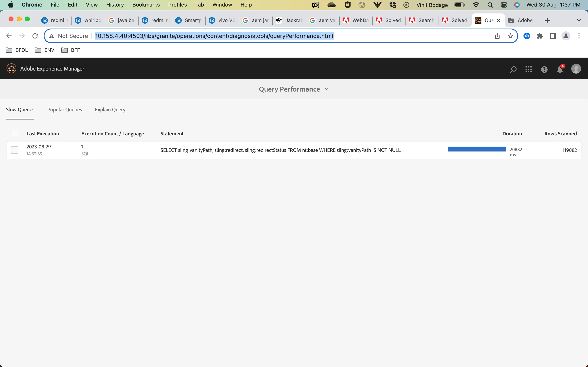Open the AEM help question-mark icon
The image size is (588, 367).
pos(544,69)
